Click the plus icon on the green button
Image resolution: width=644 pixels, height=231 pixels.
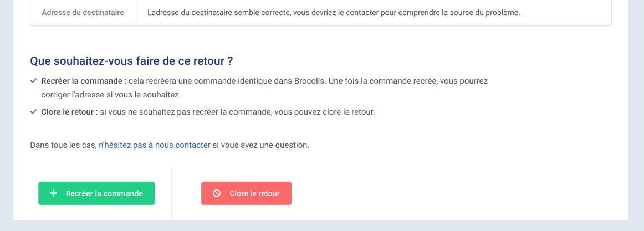[x=53, y=193]
